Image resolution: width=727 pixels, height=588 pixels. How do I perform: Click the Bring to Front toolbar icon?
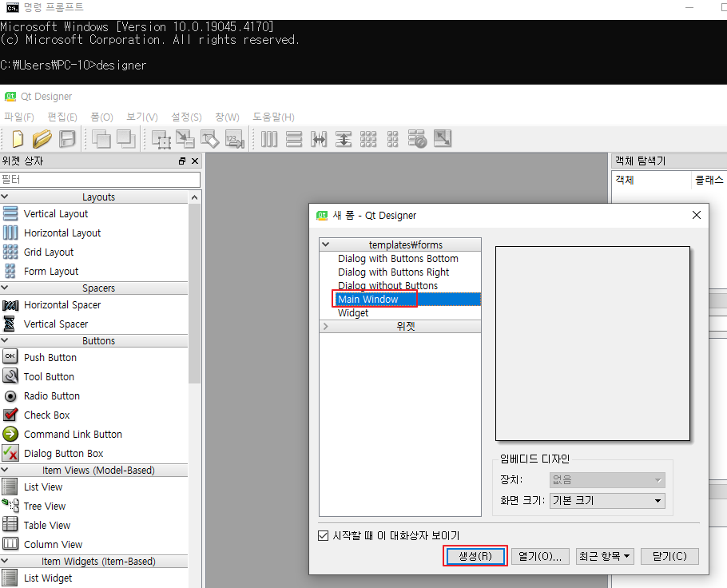tap(125, 139)
